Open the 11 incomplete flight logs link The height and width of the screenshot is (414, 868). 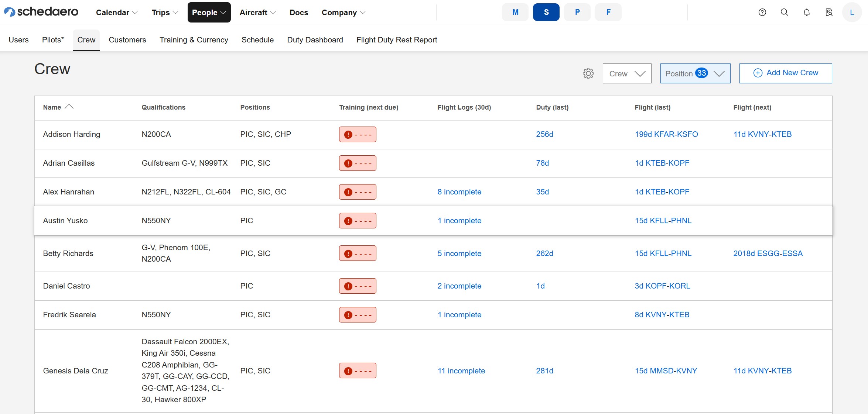(x=461, y=371)
